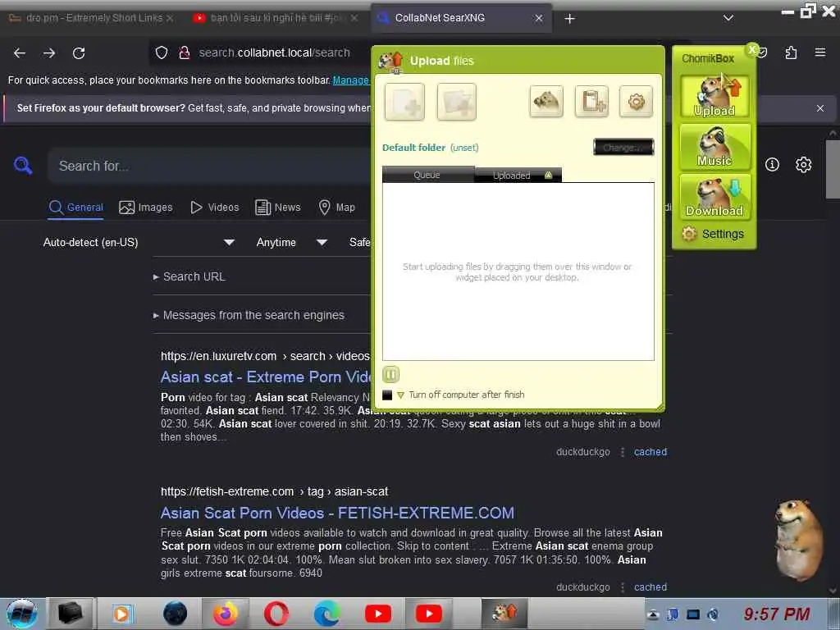This screenshot has height=630, width=840.
Task: Click the desktop hamster widget
Action: (799, 540)
